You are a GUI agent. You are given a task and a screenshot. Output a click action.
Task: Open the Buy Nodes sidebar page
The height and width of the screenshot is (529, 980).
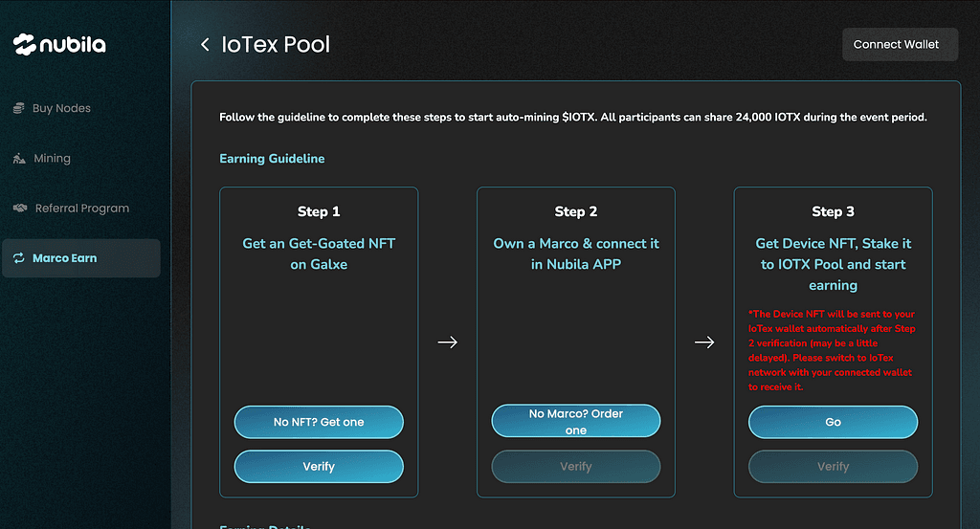[x=61, y=109]
